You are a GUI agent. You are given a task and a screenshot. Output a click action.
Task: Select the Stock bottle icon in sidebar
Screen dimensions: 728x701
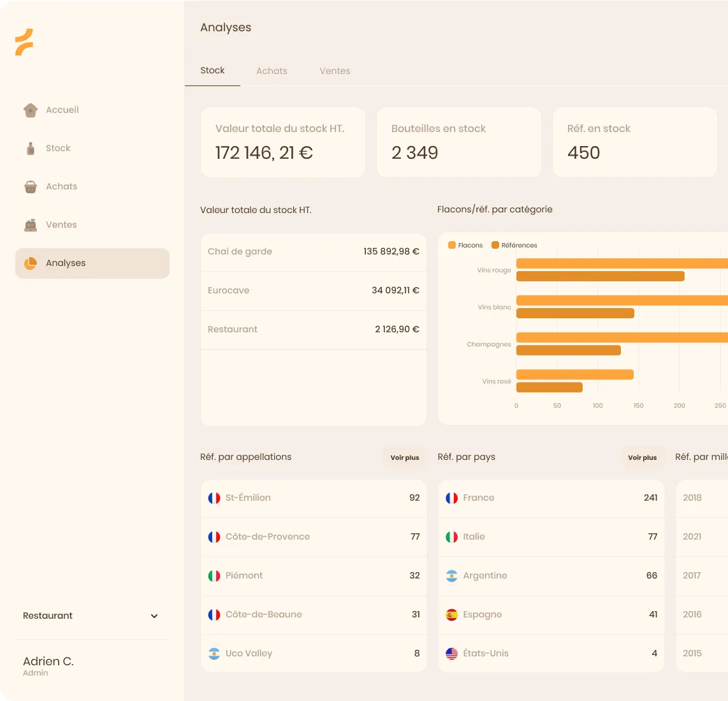[x=31, y=149]
